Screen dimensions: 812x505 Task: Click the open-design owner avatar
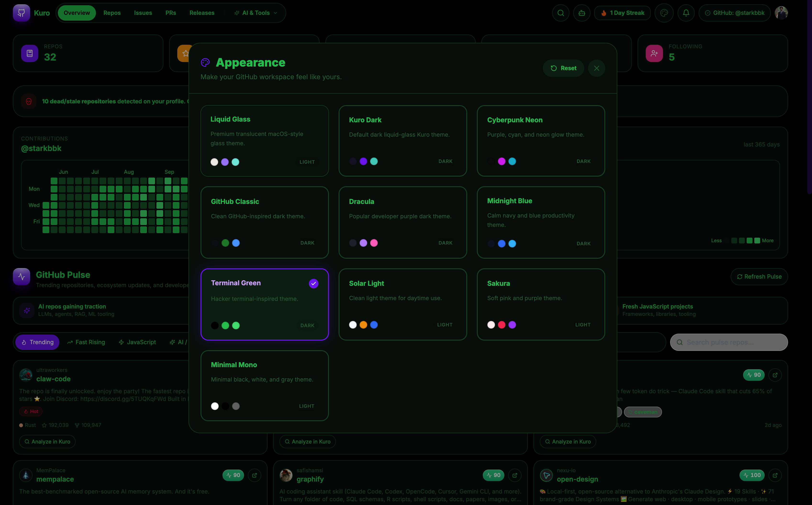click(x=546, y=475)
